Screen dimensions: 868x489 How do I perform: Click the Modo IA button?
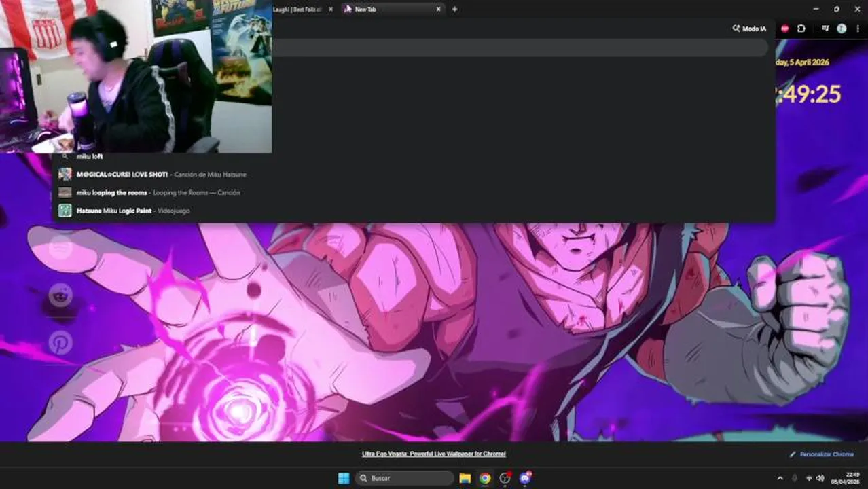pos(749,29)
